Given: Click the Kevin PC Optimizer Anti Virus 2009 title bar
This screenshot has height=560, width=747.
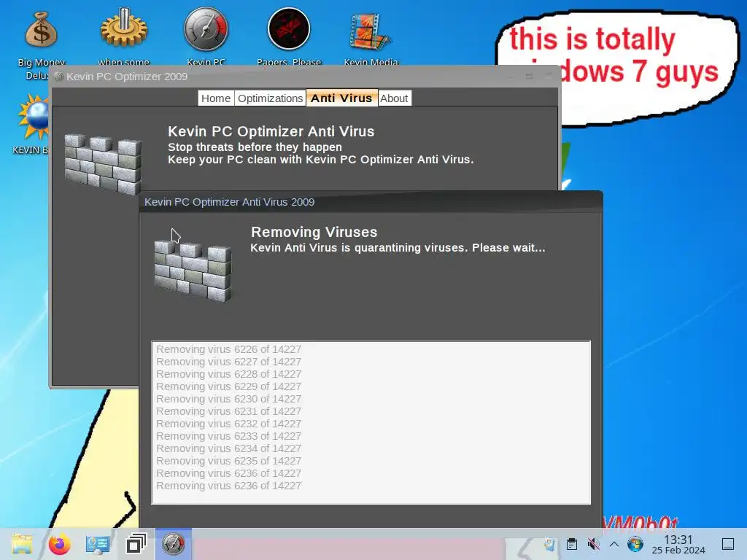Looking at the screenshot, I should coord(371,202).
